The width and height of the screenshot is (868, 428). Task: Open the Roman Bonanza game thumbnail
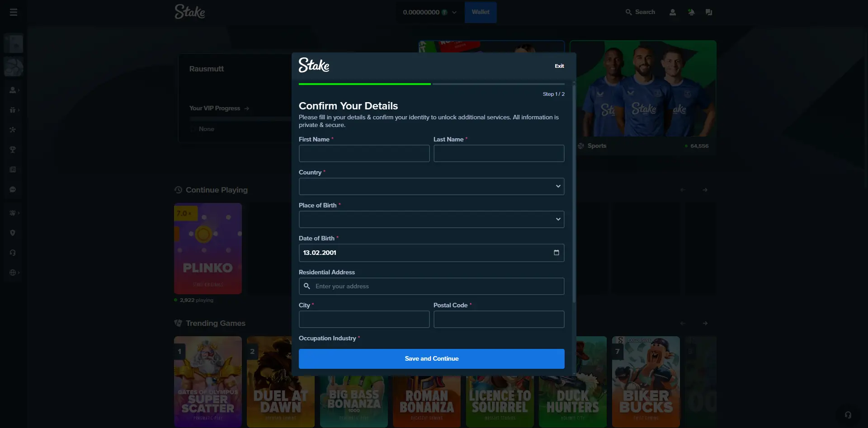point(427,401)
